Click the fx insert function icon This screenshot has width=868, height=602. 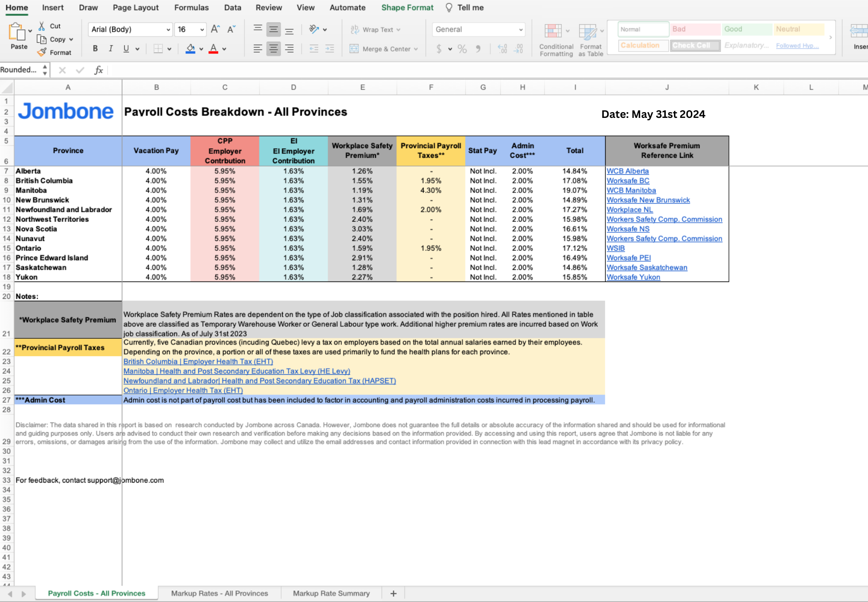pos(99,70)
